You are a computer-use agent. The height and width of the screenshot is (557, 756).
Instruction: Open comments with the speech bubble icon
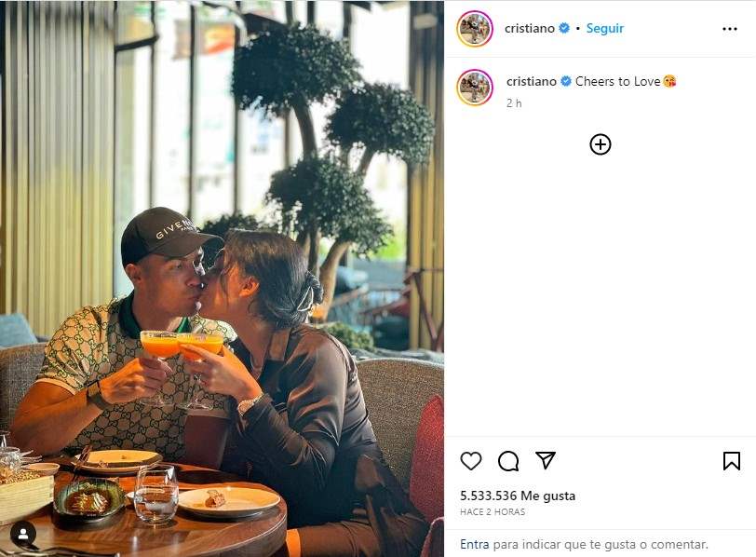pyautogui.click(x=508, y=460)
